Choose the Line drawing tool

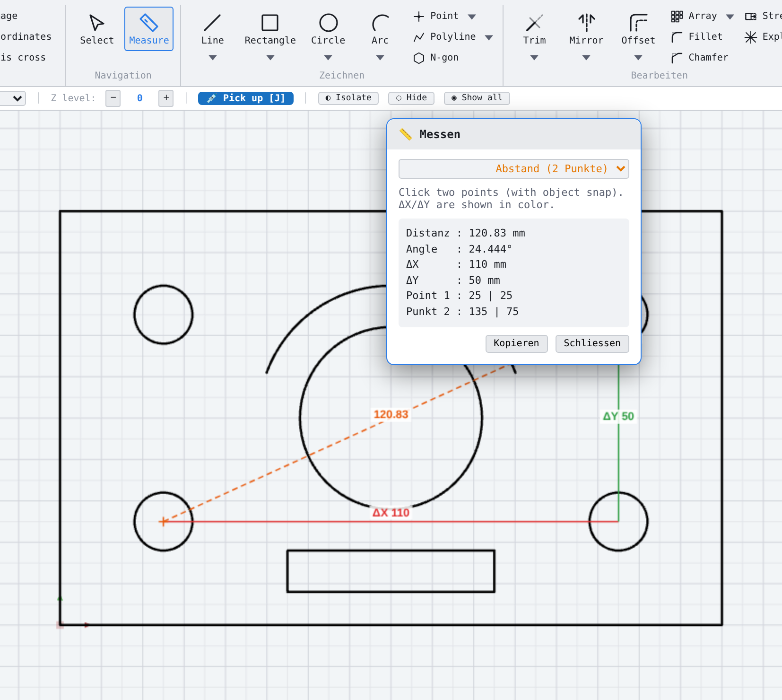[212, 29]
